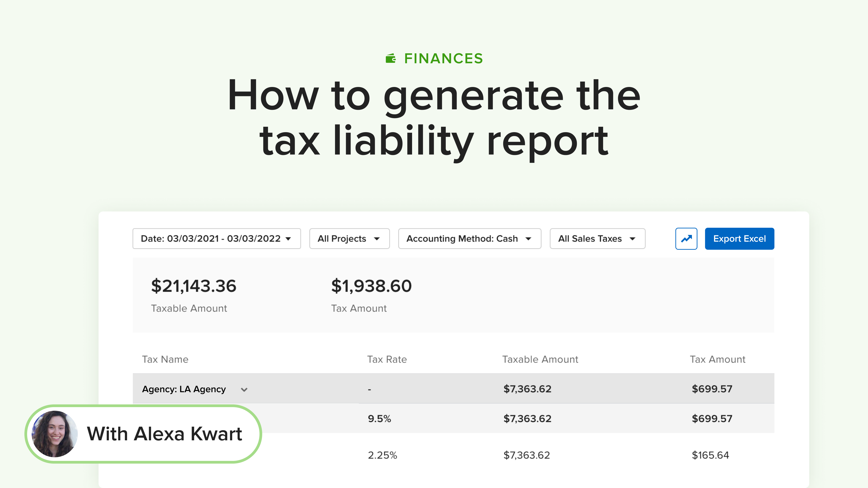Open the Date range dropdown
Screen dimensions: 868x488
pos(216,239)
